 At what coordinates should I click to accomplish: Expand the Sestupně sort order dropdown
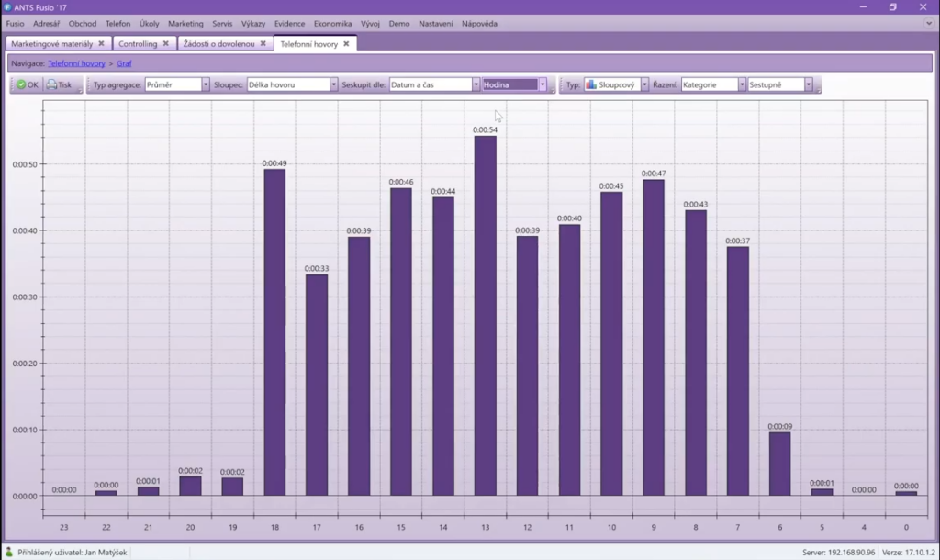pos(809,84)
